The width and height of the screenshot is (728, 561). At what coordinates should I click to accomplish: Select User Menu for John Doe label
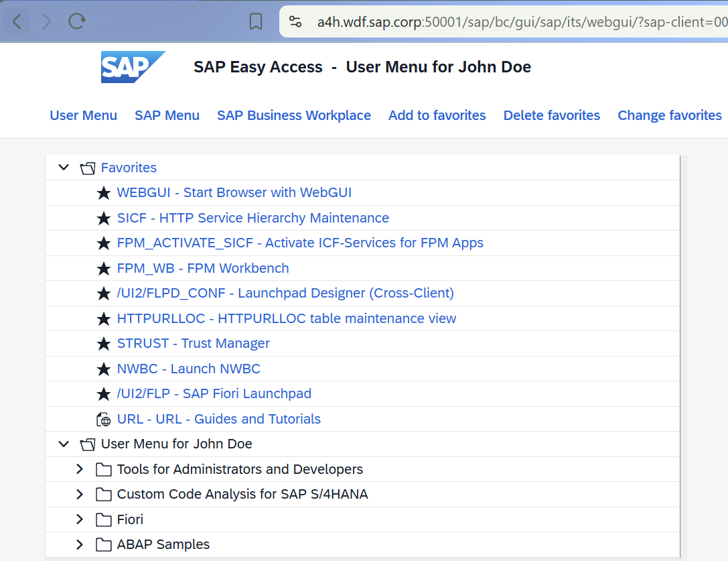(176, 444)
